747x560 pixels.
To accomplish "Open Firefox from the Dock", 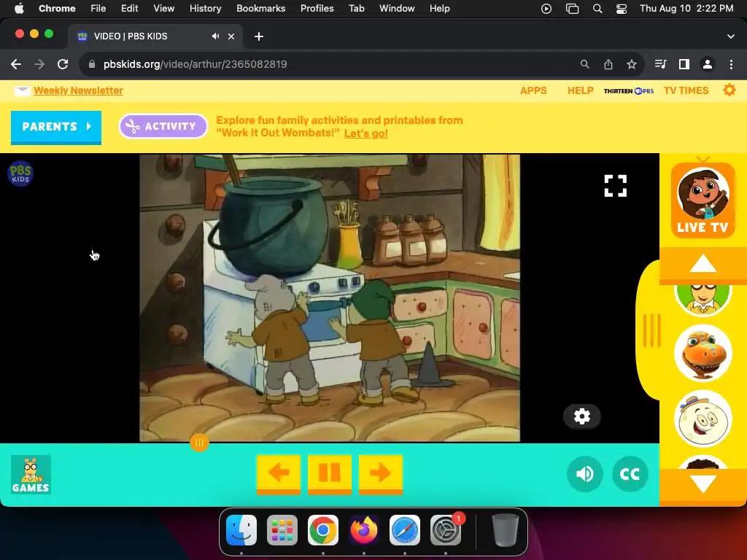I will tap(364, 530).
